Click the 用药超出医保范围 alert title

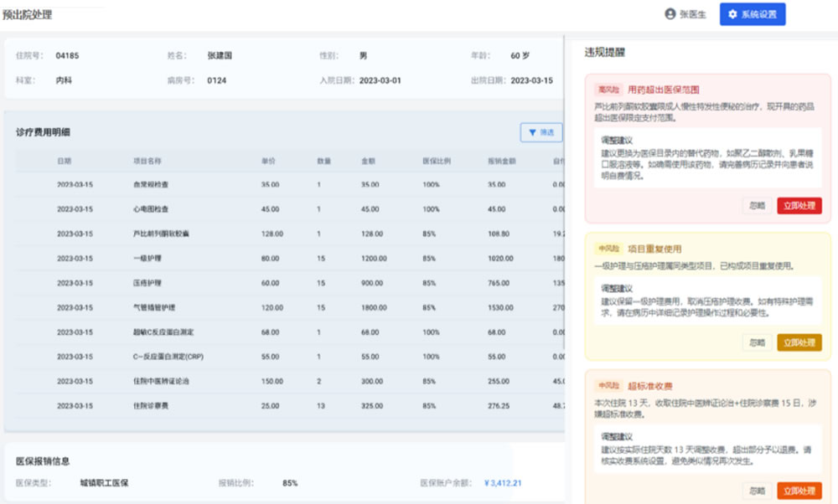(x=663, y=90)
